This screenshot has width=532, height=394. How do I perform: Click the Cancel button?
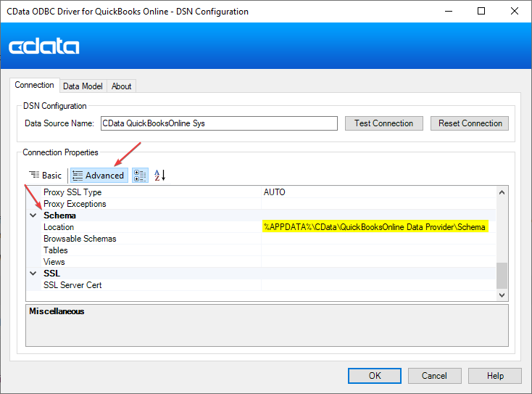tap(434, 376)
